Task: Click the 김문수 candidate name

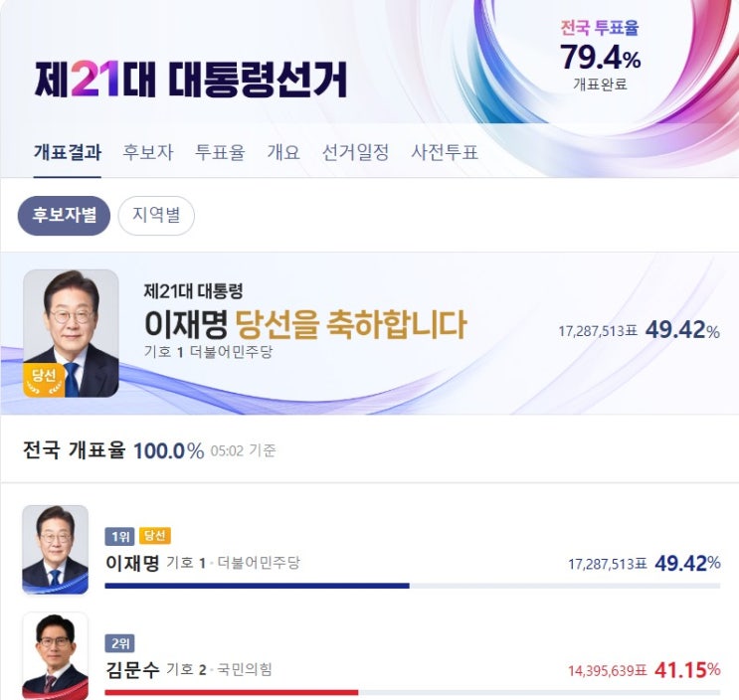Action: [131, 669]
